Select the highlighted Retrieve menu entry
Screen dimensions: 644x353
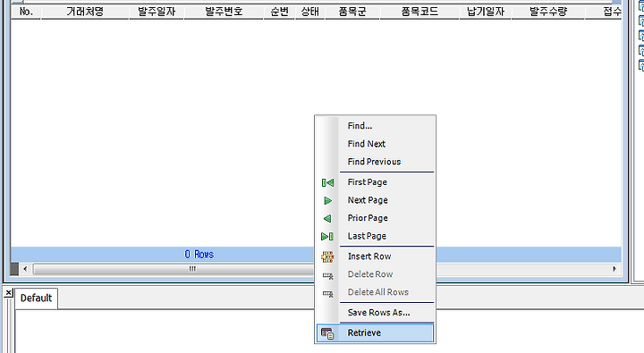click(x=375, y=332)
